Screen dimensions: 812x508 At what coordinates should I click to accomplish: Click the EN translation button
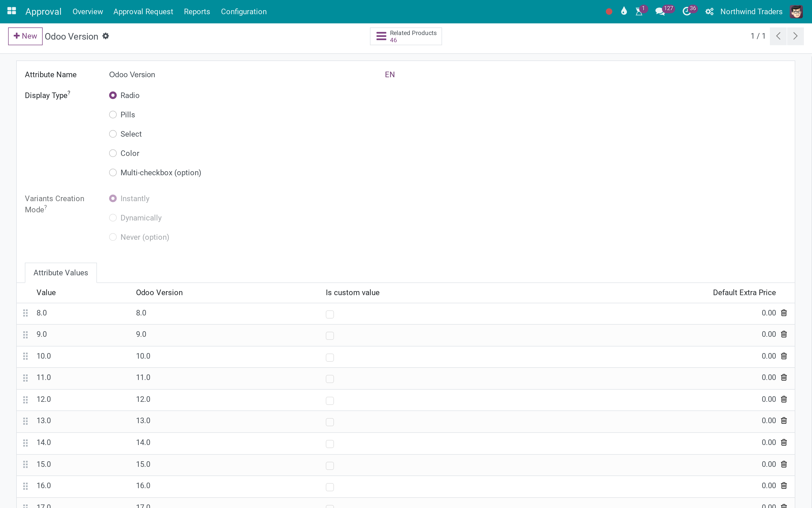pyautogui.click(x=390, y=75)
